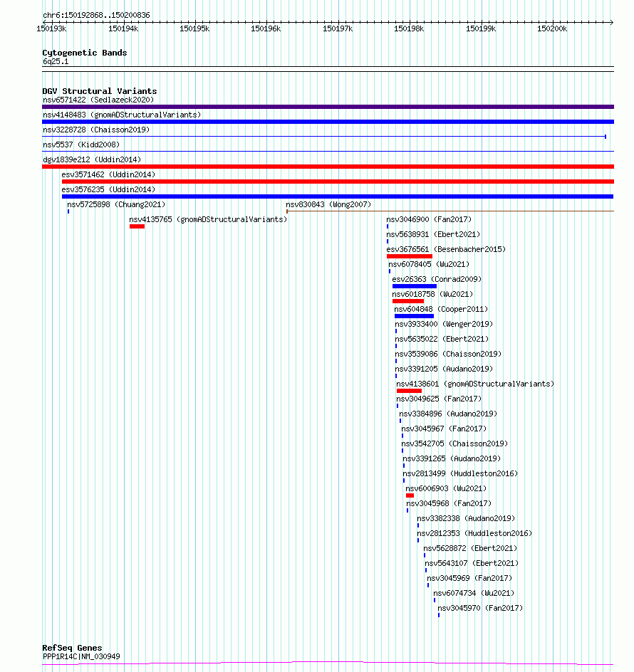Click the 150198k ruler position
The height and width of the screenshot is (672, 634).
(x=409, y=30)
